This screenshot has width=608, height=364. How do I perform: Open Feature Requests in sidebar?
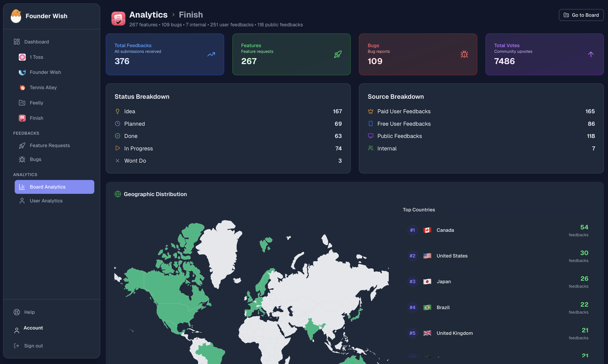pyautogui.click(x=50, y=145)
